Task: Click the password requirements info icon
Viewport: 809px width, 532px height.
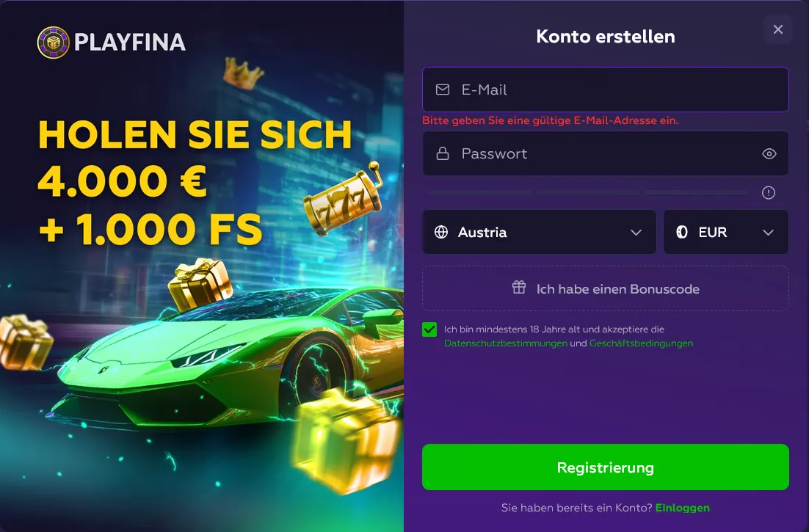Action: click(x=769, y=193)
